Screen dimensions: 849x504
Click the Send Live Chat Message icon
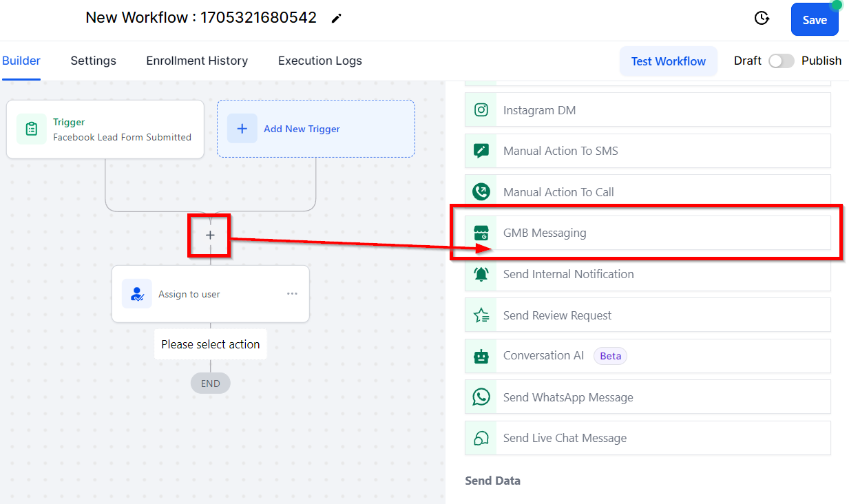481,438
